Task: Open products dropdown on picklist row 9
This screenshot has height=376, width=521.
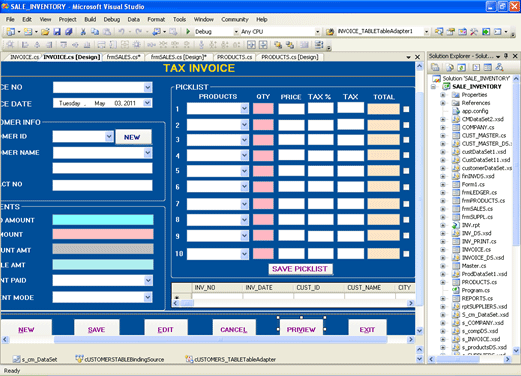Action: [x=244, y=236]
